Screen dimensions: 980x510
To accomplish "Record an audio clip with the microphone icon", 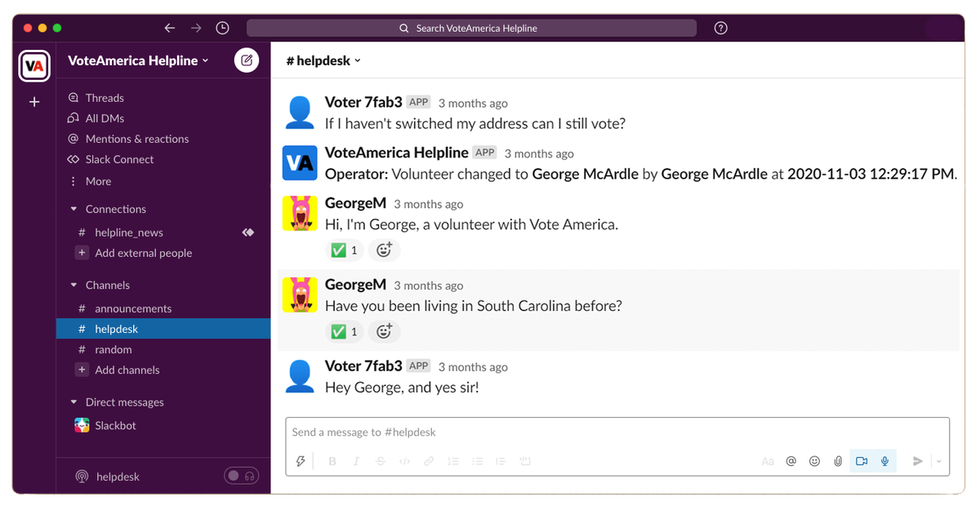I will pos(884,460).
